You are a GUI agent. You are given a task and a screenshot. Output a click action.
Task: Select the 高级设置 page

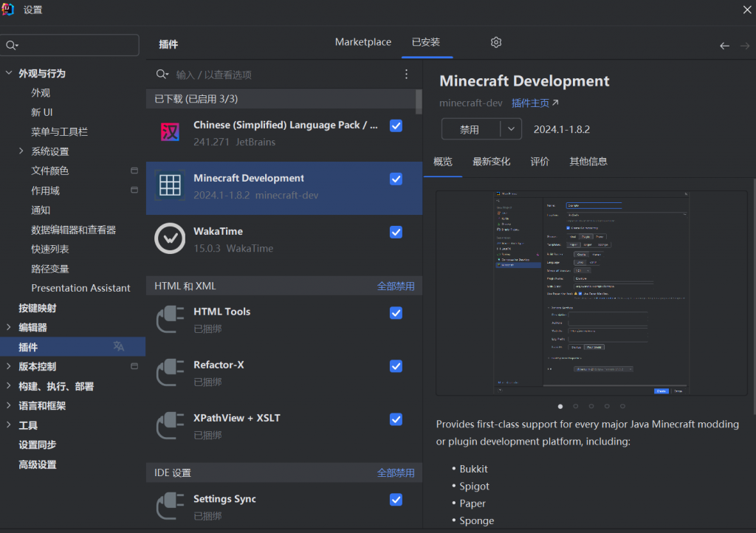pyautogui.click(x=38, y=464)
